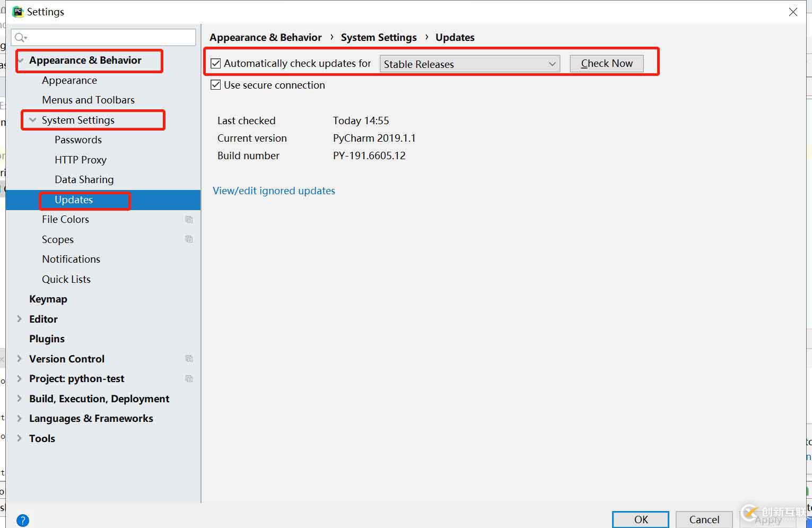812x528 pixels.
Task: Click the Today 14:55 value
Action: point(361,120)
